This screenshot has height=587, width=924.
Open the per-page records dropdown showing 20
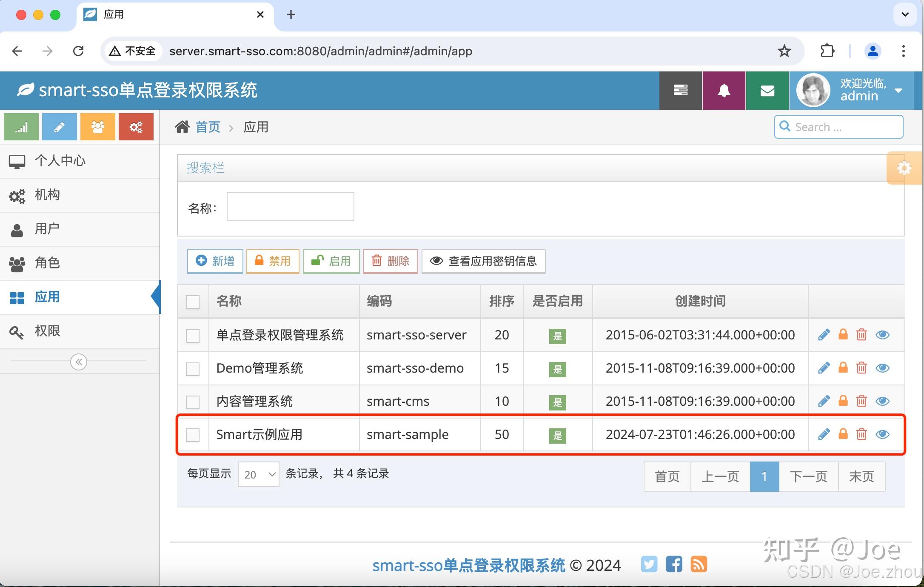(258, 474)
